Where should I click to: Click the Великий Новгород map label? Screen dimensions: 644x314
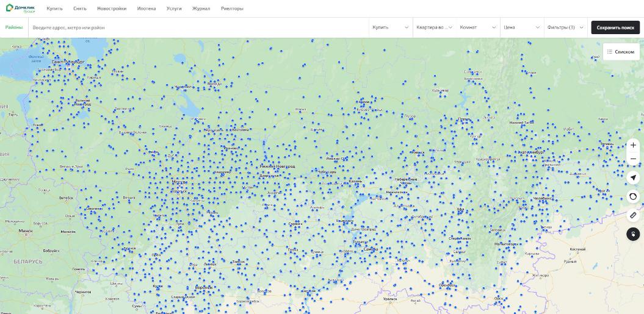pos(82,102)
